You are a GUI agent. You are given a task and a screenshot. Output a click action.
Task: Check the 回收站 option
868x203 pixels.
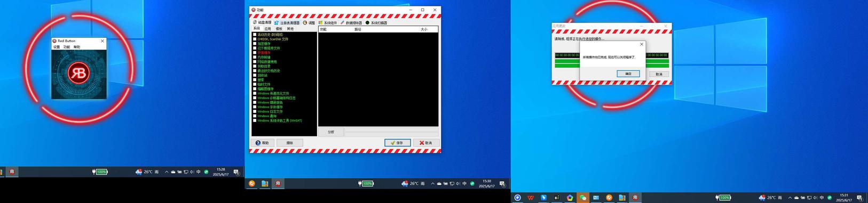tap(255, 75)
